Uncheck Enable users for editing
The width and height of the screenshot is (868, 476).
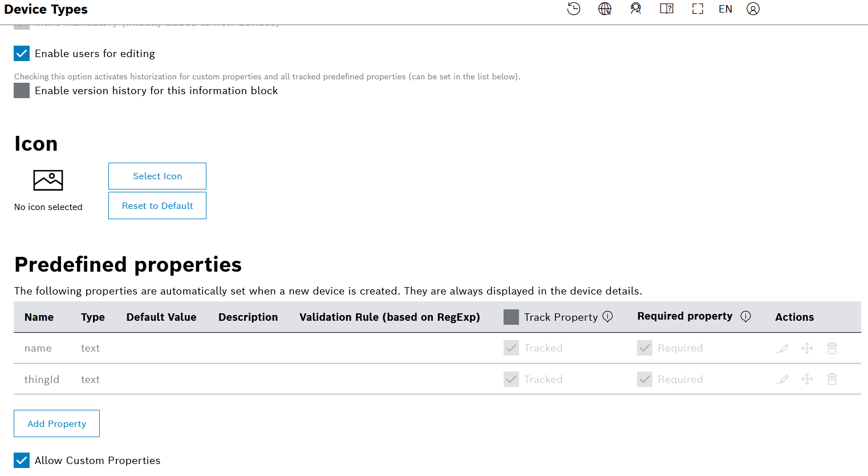pos(22,54)
